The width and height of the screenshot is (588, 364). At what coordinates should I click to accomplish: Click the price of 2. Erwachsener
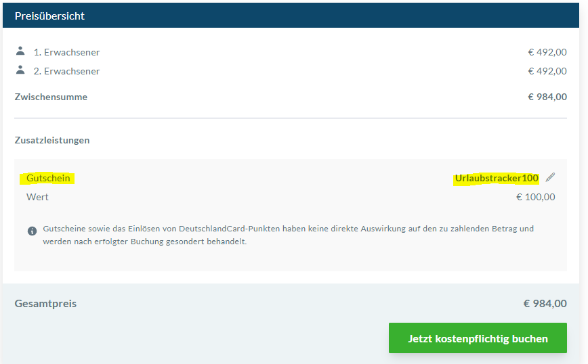(x=547, y=71)
